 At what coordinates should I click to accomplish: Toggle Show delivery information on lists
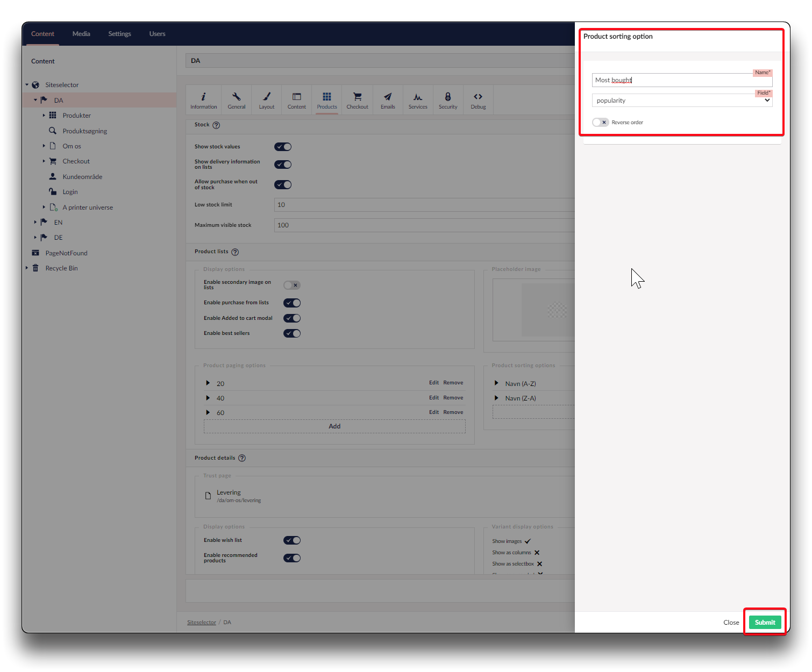(283, 165)
